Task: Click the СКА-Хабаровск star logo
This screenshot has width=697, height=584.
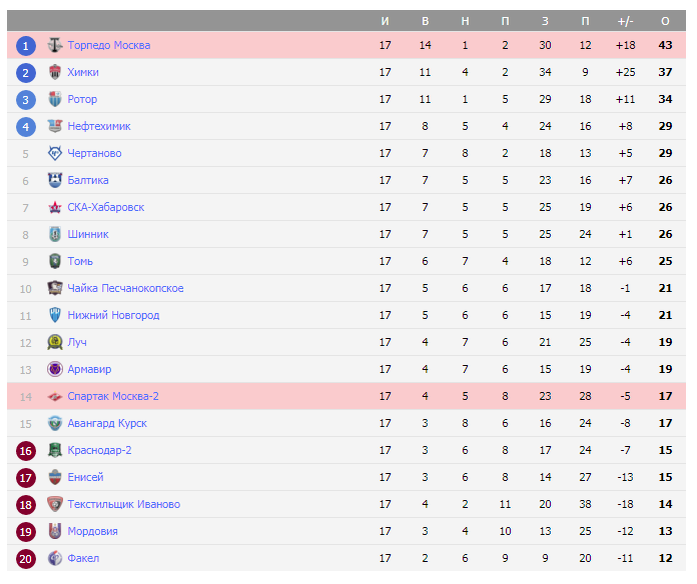Action: click(x=55, y=207)
